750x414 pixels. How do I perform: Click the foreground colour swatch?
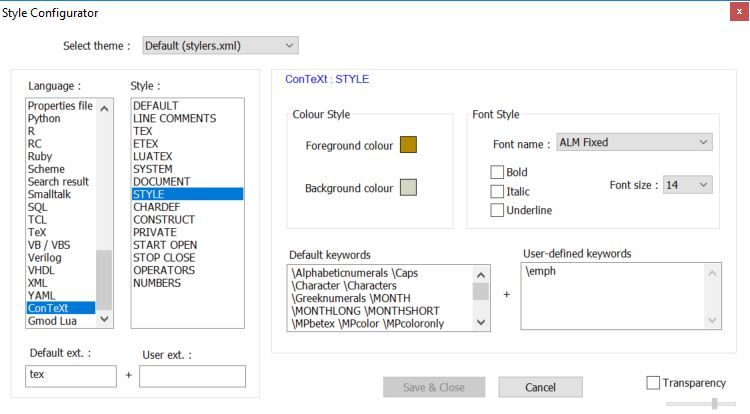coord(407,145)
